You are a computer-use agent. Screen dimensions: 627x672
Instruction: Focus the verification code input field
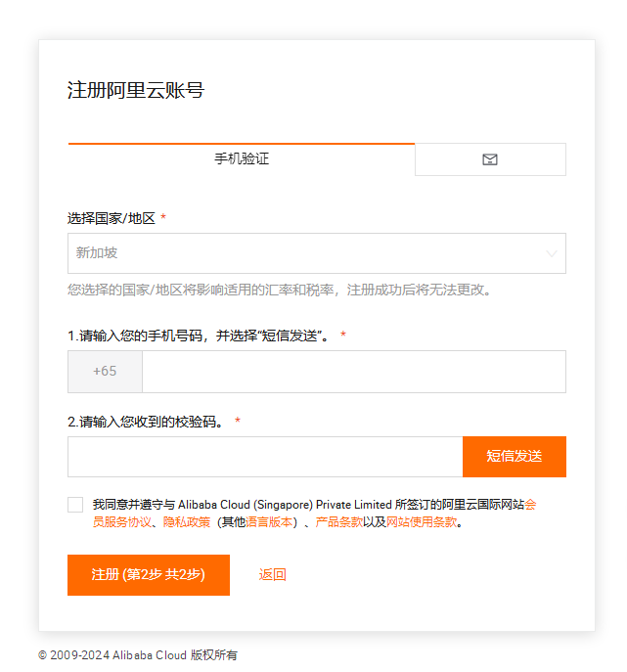265,457
